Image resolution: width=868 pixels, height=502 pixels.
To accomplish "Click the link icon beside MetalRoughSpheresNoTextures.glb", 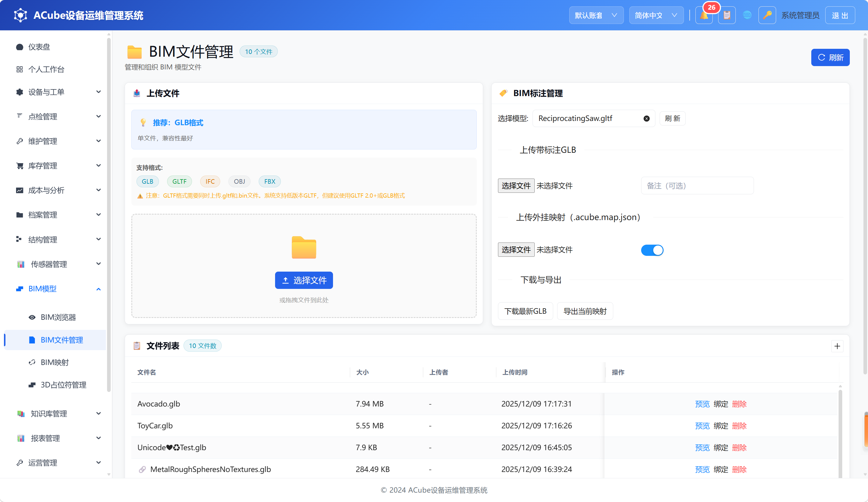I will tap(142, 469).
